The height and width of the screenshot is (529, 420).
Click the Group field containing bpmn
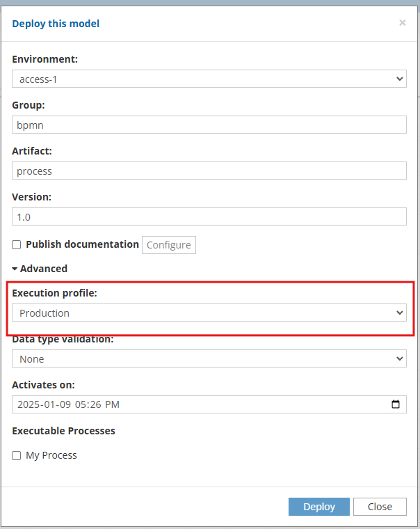209,125
